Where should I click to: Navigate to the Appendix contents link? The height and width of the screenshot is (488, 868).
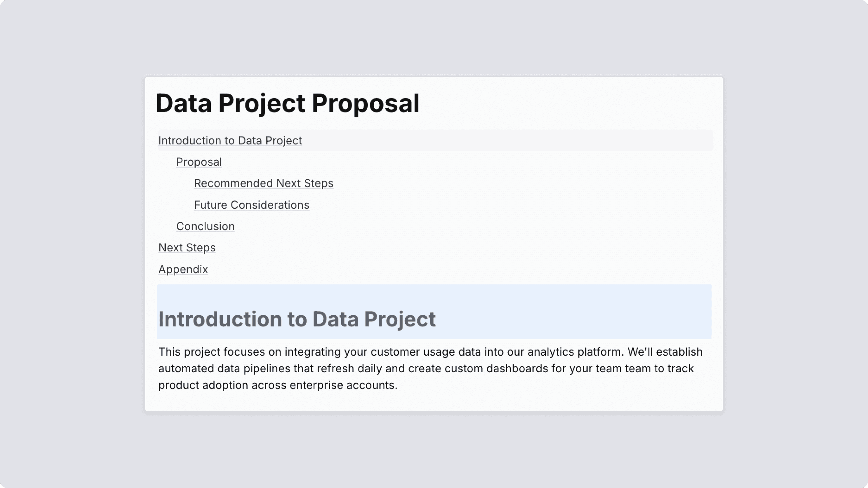tap(183, 270)
